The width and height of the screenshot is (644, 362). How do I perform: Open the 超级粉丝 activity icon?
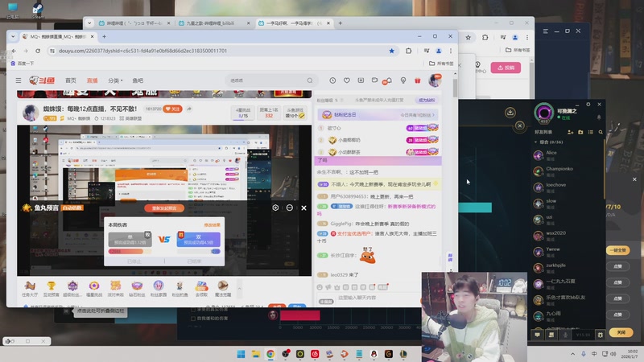pyautogui.click(x=72, y=289)
